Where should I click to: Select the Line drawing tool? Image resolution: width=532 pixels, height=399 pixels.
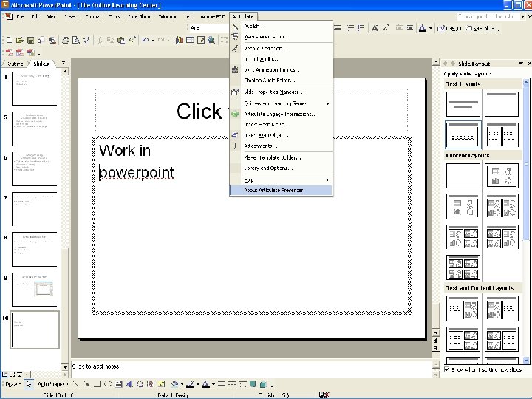point(75,384)
